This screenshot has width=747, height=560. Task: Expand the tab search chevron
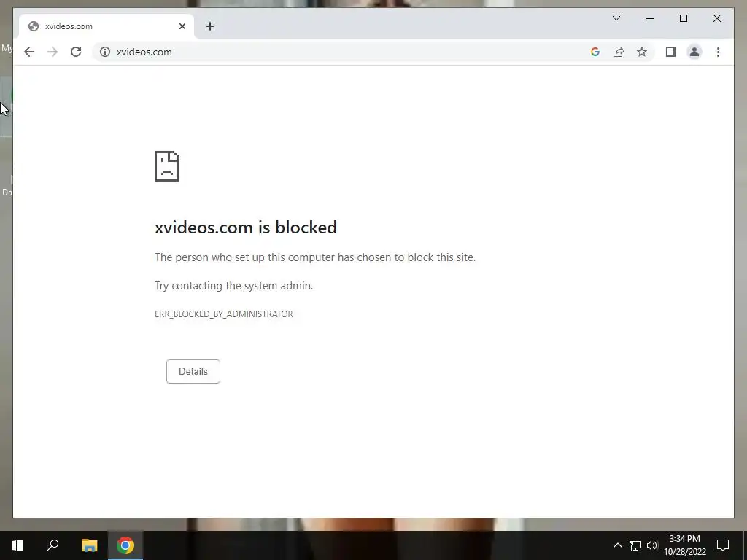[x=616, y=18]
